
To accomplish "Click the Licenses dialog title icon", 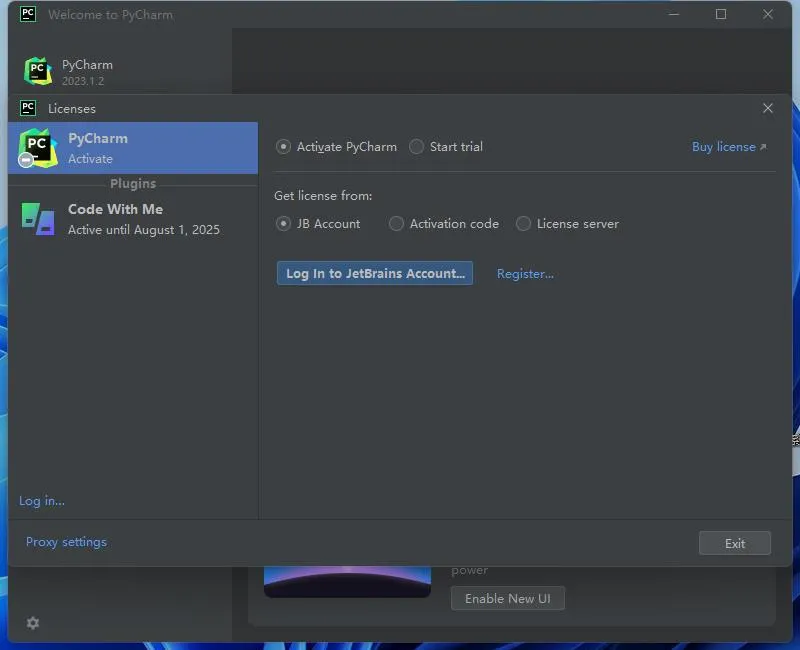I will tap(28, 108).
